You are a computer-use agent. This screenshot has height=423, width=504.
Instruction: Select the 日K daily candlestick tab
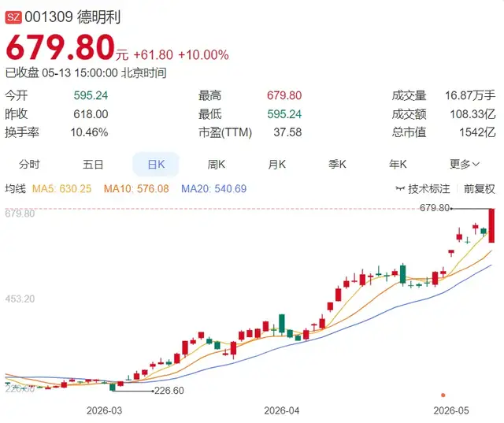point(156,165)
